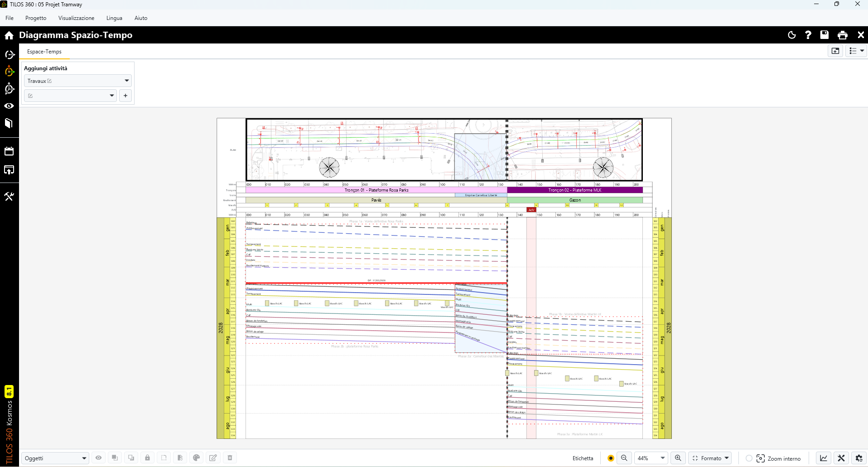Toggle object visibility eye in bottom toolbar

[98, 458]
